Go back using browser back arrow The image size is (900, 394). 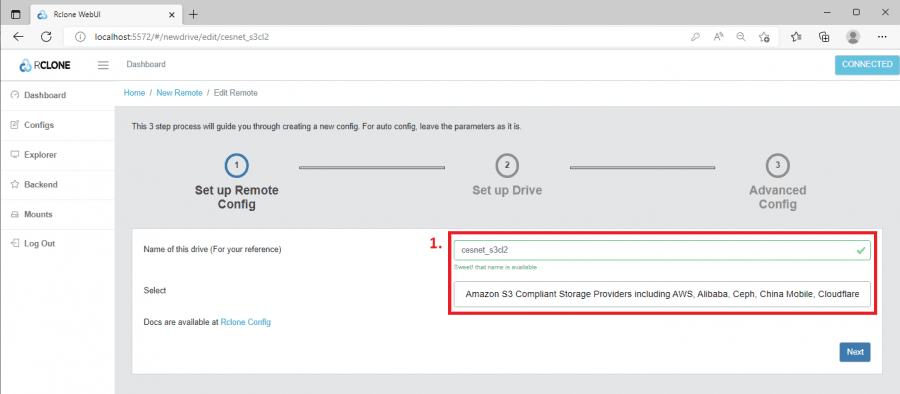click(x=18, y=37)
